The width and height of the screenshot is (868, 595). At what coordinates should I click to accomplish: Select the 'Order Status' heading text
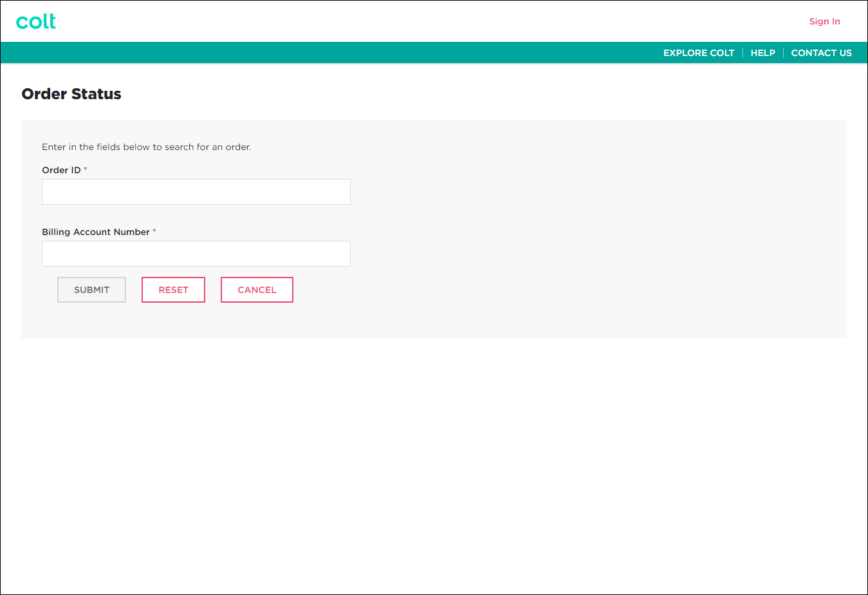(x=71, y=94)
